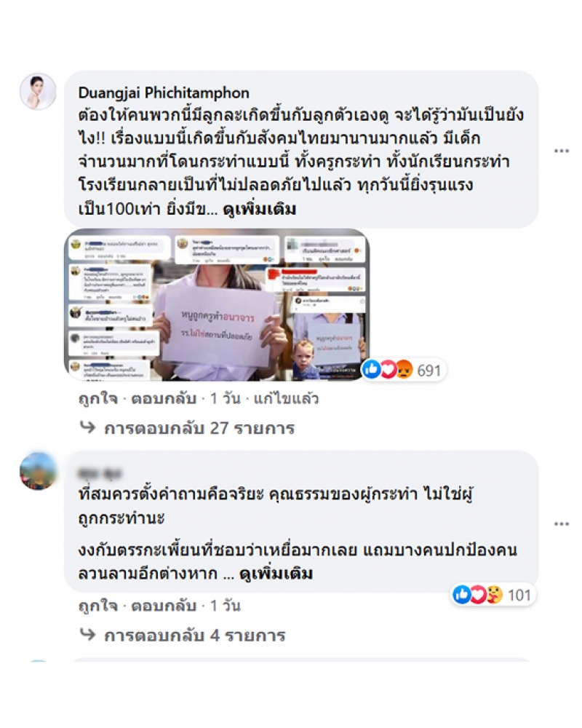Viewport: 582px width, 728px height.
Task: Open the blurred avatar of the second commenter
Action: point(38,471)
